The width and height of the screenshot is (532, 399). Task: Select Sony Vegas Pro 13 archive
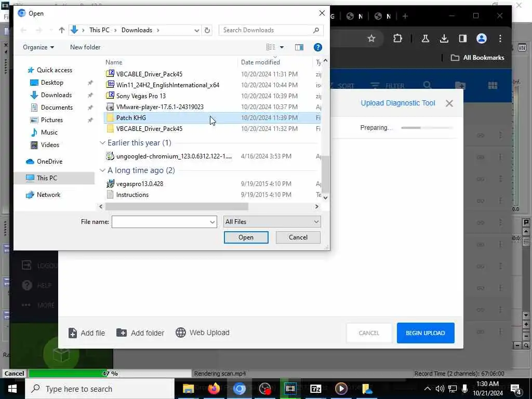point(212,96)
